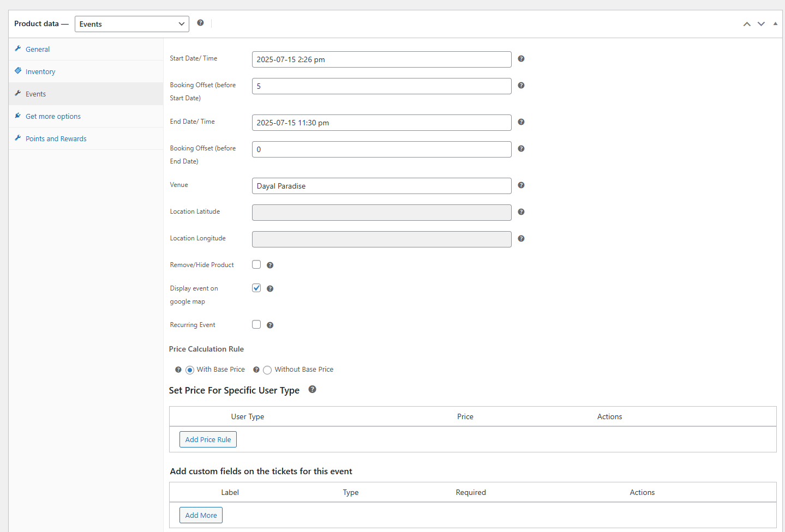
Task: Click Start Date/Time input field
Action: (382, 59)
